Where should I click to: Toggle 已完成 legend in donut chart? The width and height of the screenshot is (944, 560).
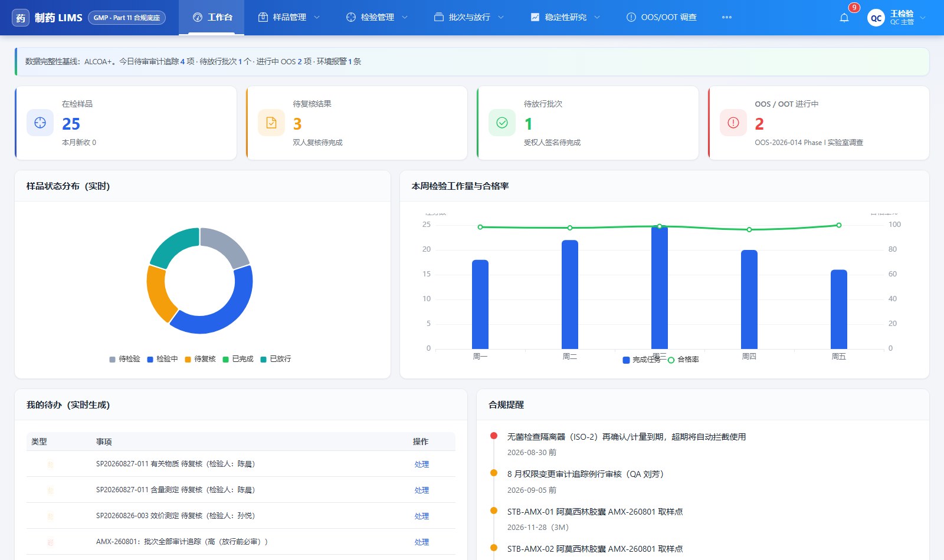[238, 359]
